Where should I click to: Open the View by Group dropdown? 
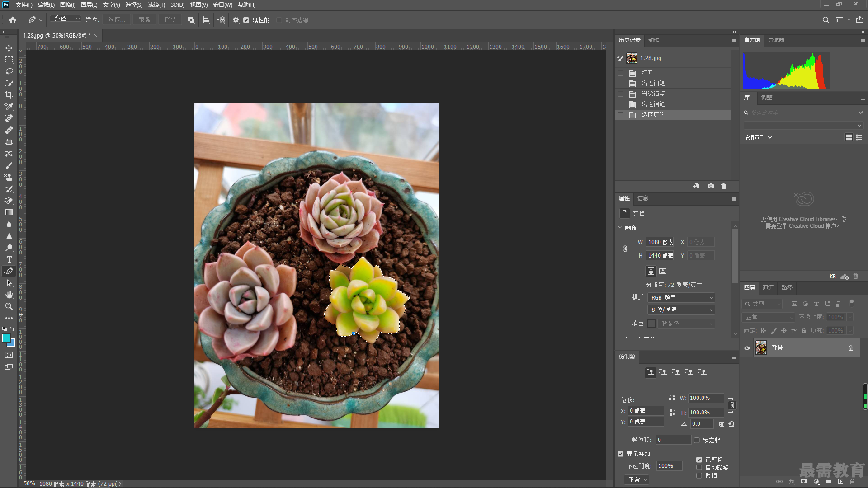[x=758, y=138]
